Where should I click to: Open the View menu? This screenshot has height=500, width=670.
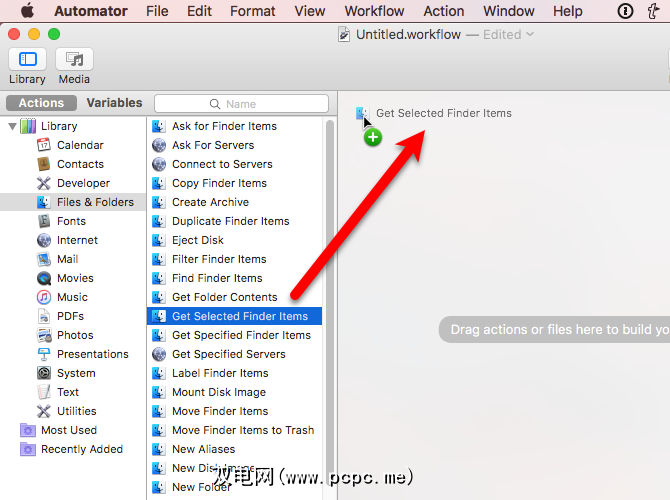pos(310,11)
